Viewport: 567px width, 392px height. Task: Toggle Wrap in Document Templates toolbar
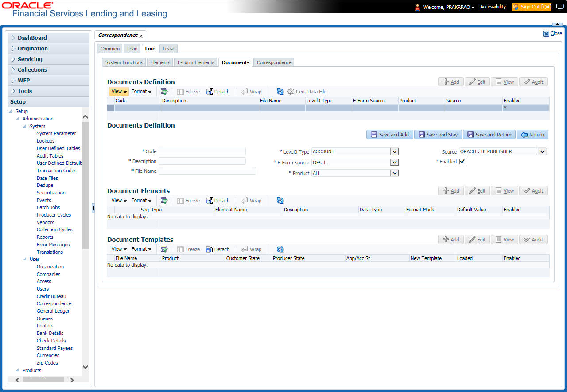coord(251,249)
